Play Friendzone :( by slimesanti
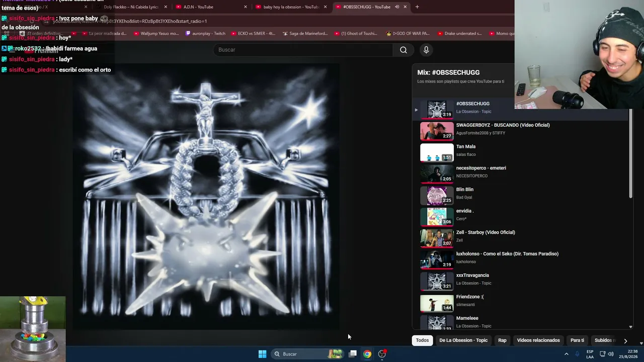The height and width of the screenshot is (362, 644). pos(521,302)
